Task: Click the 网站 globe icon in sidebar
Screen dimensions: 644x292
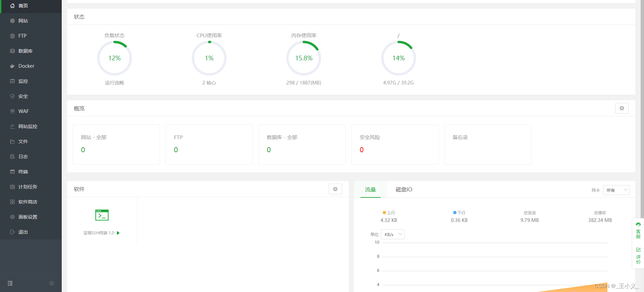Action: coord(12,21)
